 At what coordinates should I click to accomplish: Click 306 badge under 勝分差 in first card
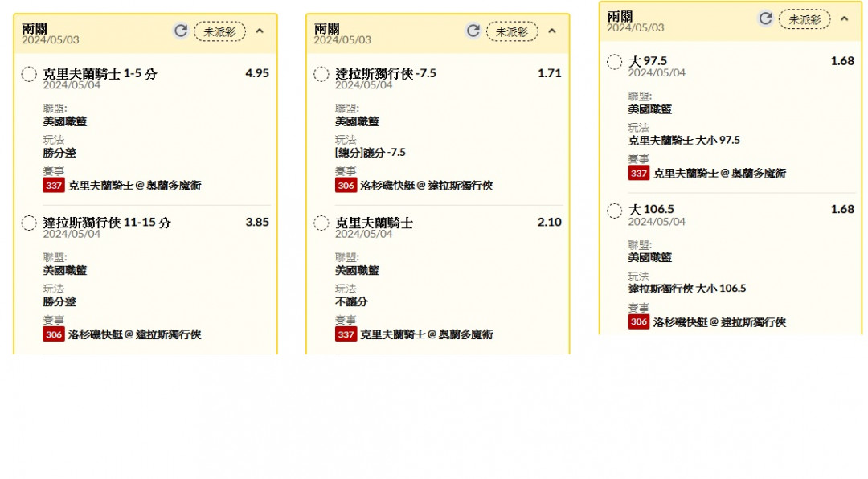click(54, 334)
